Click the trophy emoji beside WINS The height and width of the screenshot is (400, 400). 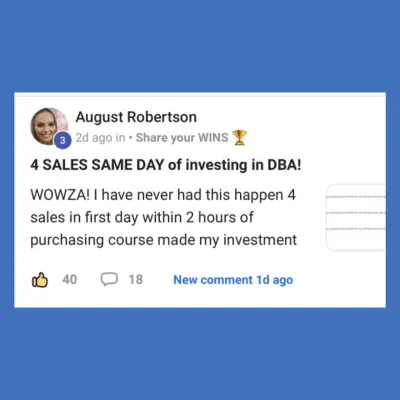coord(239,138)
